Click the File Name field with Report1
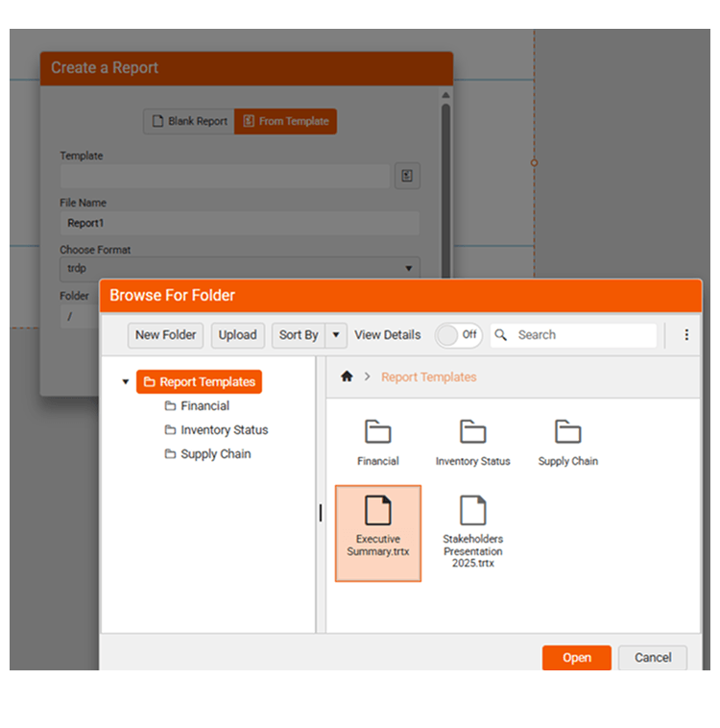 (x=240, y=224)
